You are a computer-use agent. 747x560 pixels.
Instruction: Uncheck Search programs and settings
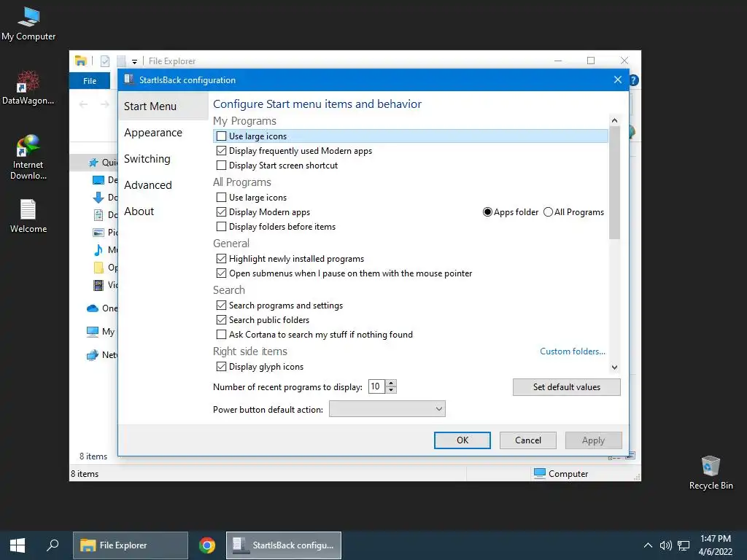(x=221, y=306)
